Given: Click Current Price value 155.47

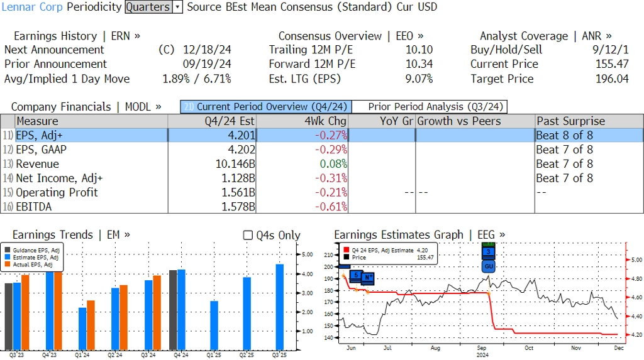Looking at the screenshot, I should click(612, 64).
